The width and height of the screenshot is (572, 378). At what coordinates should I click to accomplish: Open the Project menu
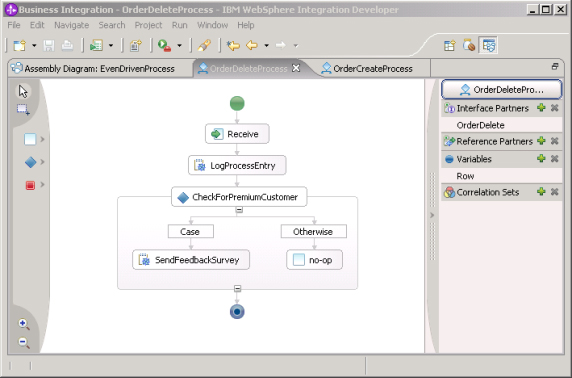pos(148,25)
